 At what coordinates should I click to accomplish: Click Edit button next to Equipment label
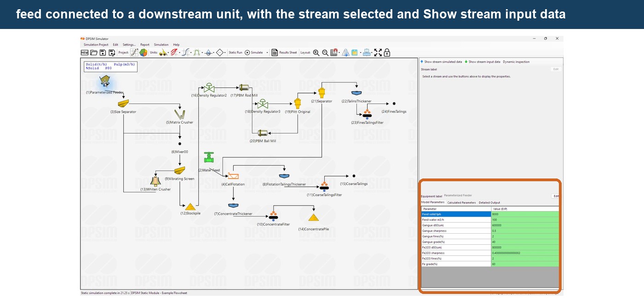(556, 196)
